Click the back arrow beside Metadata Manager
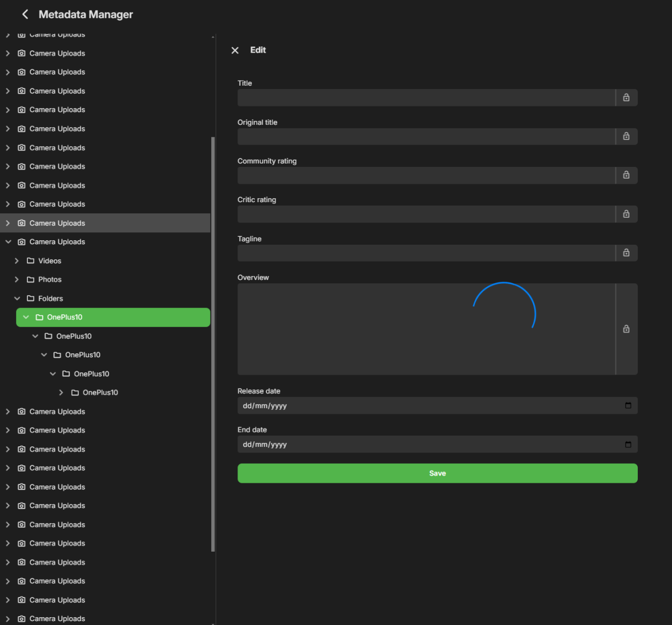This screenshot has width=672, height=625. click(25, 15)
